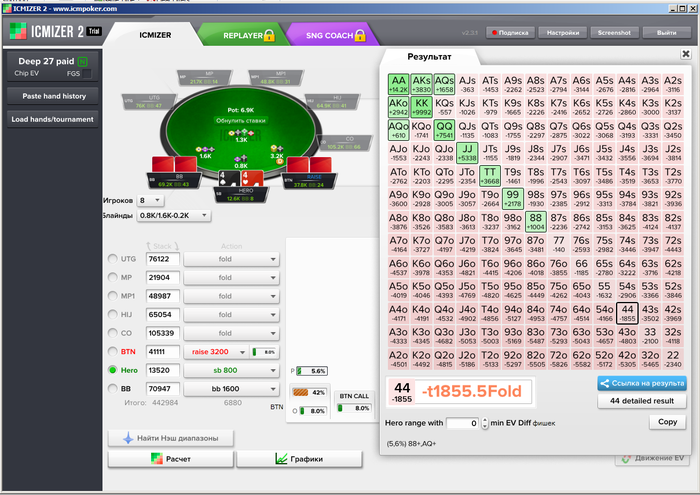This screenshot has width=700, height=495.
Task: Select the QQ hand cell
Action: [x=444, y=130]
